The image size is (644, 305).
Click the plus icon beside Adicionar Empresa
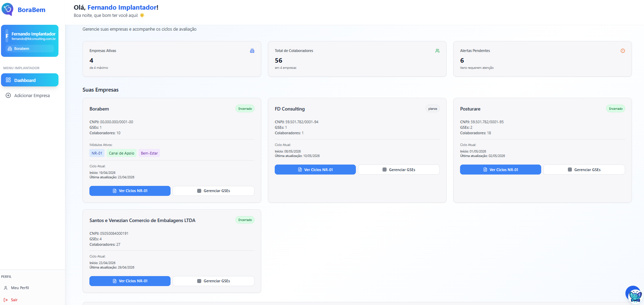tap(8, 95)
